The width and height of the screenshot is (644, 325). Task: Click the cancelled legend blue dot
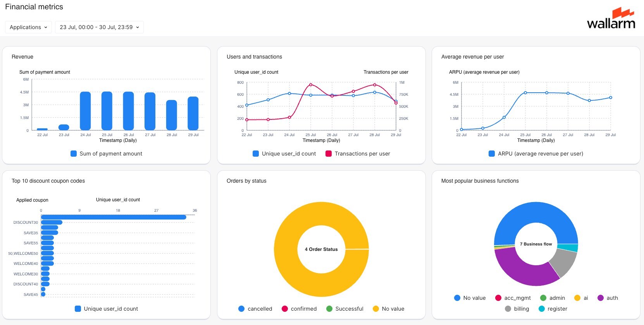(x=241, y=309)
